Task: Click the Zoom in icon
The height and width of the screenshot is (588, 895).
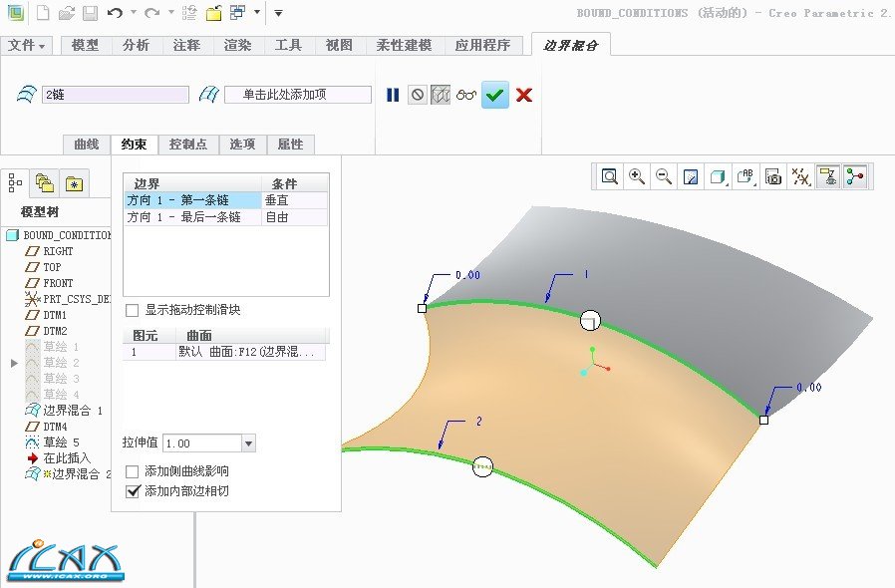Action: 637,176
